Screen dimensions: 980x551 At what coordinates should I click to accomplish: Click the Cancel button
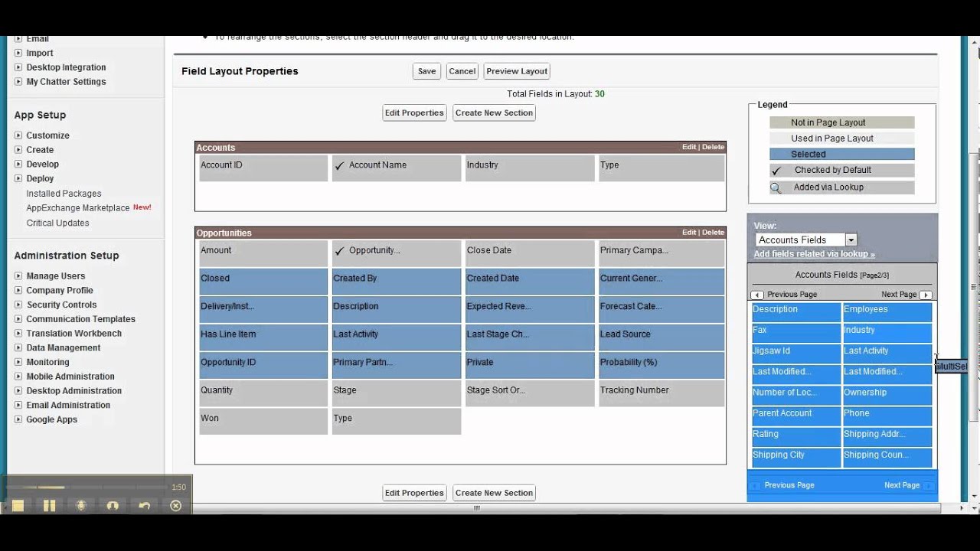point(462,71)
